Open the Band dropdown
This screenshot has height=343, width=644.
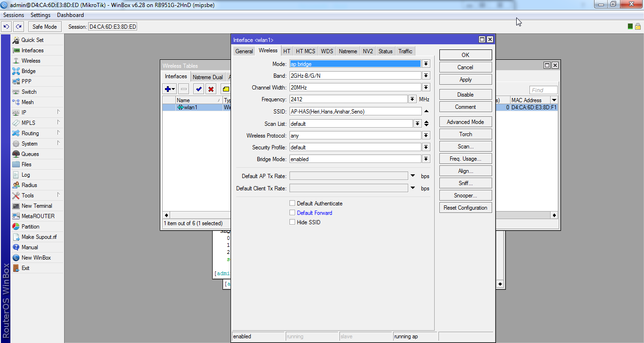pyautogui.click(x=426, y=76)
